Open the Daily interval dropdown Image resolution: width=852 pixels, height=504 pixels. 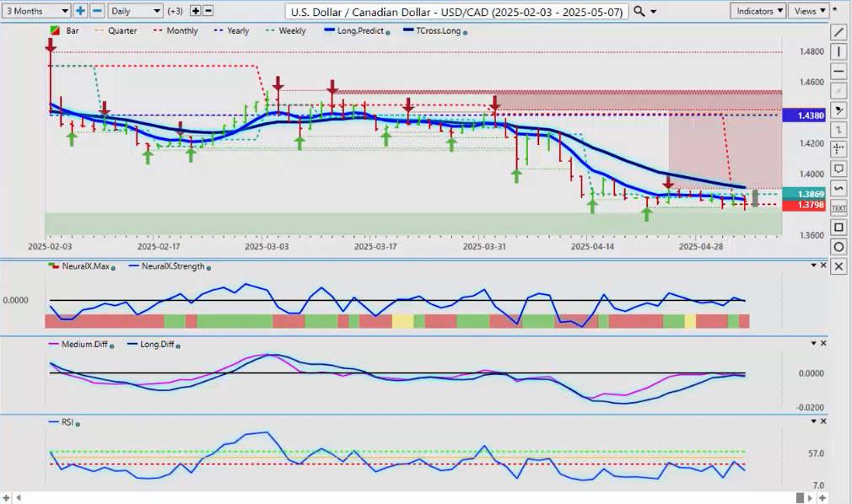tap(134, 11)
